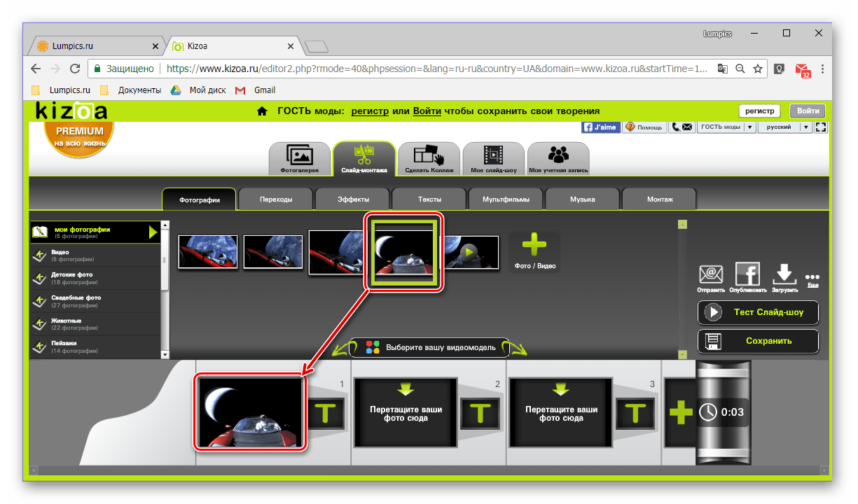Add text with first slide T icon

tap(324, 413)
